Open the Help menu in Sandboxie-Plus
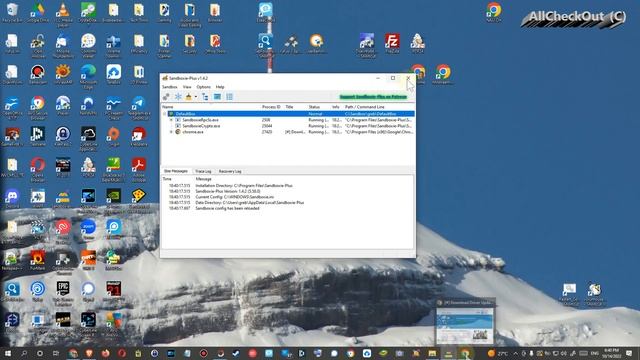The image size is (640, 360). coord(220,87)
